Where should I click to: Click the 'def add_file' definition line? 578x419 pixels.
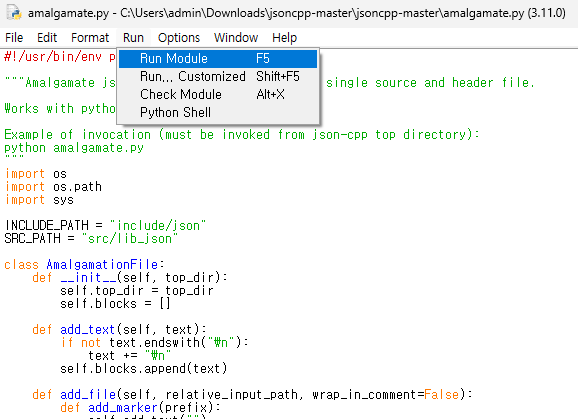[x=252, y=395]
